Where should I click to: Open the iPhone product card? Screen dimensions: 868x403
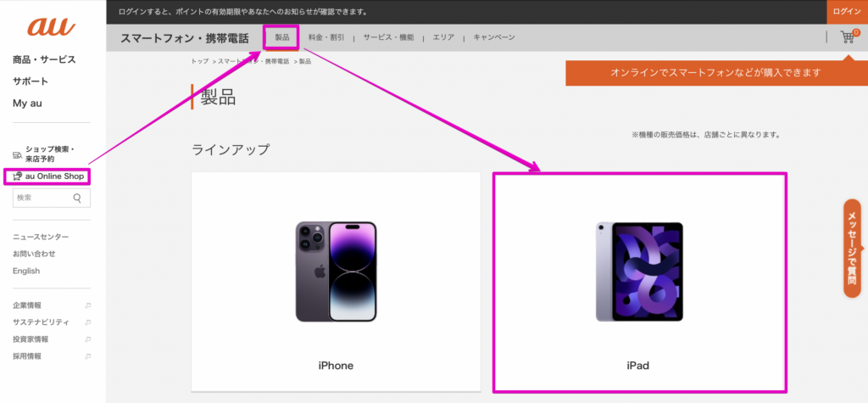(x=336, y=281)
